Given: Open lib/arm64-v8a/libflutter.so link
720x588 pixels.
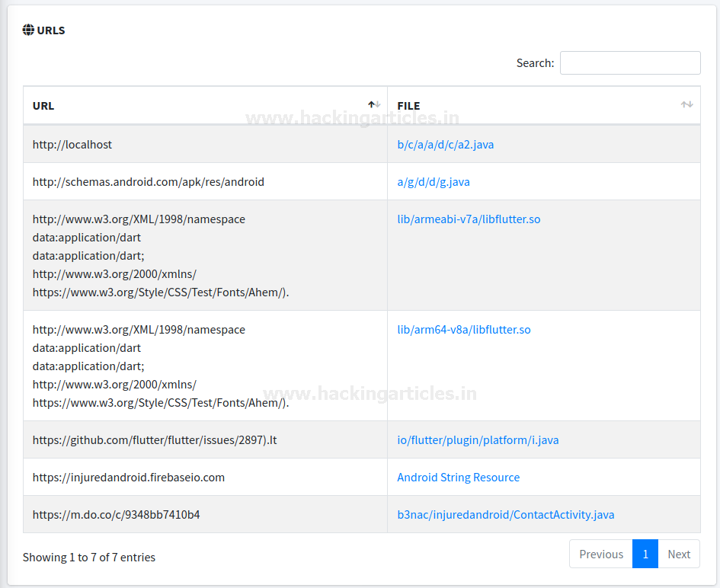Looking at the screenshot, I should pyautogui.click(x=463, y=330).
